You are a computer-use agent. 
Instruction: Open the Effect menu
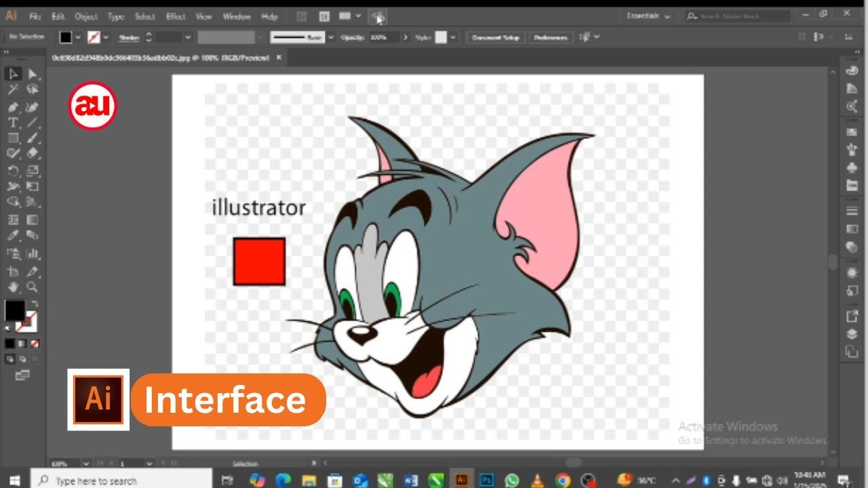click(176, 16)
